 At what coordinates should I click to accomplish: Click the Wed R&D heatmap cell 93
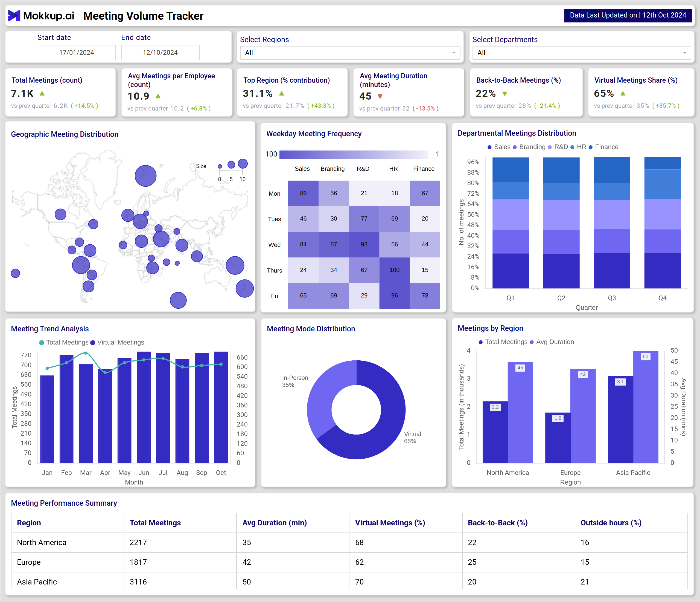pyautogui.click(x=364, y=244)
